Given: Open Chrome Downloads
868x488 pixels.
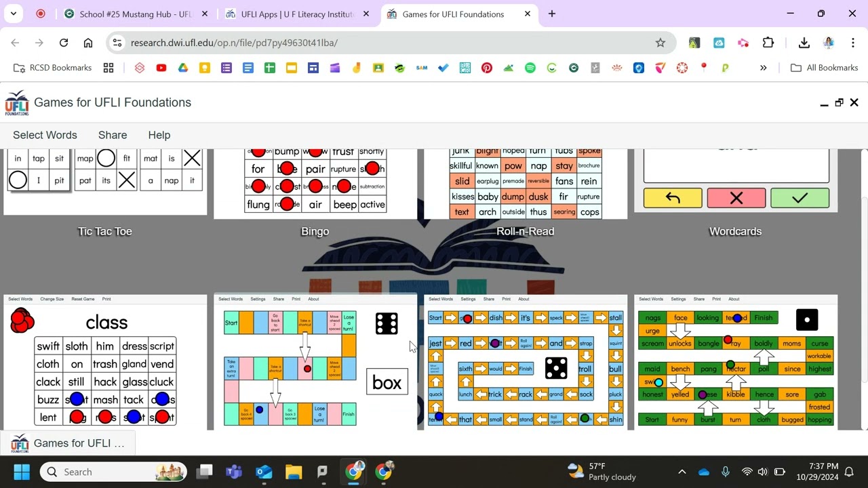Looking at the screenshot, I should (804, 43).
